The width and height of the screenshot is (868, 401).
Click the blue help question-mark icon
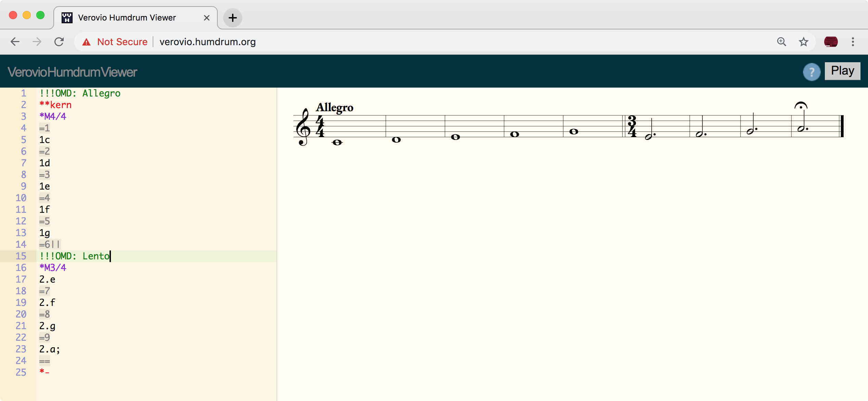tap(811, 72)
